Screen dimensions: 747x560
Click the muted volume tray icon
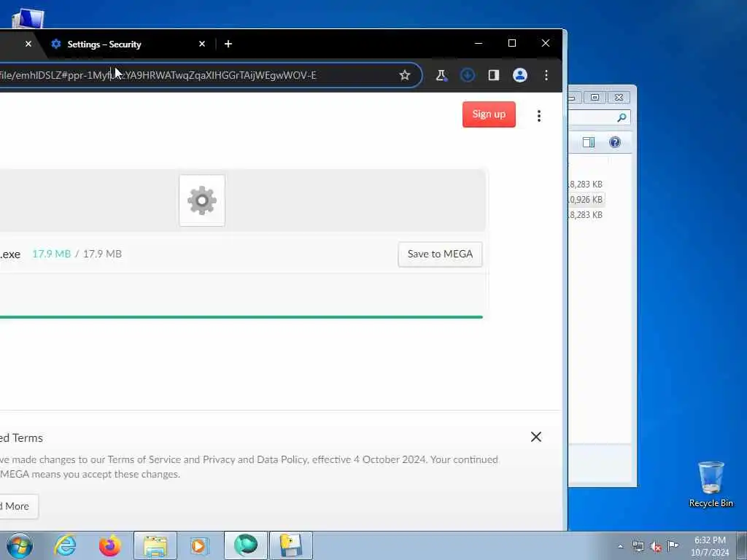coord(656,547)
